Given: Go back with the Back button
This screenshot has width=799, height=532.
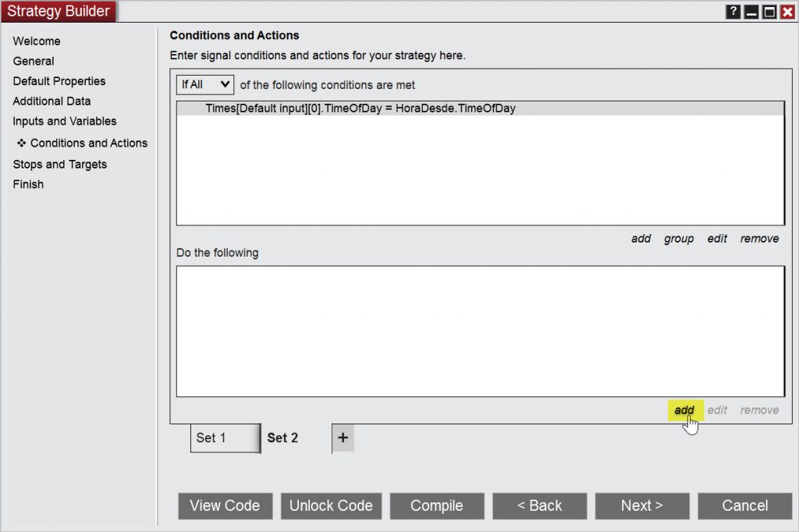Looking at the screenshot, I should tap(540, 506).
